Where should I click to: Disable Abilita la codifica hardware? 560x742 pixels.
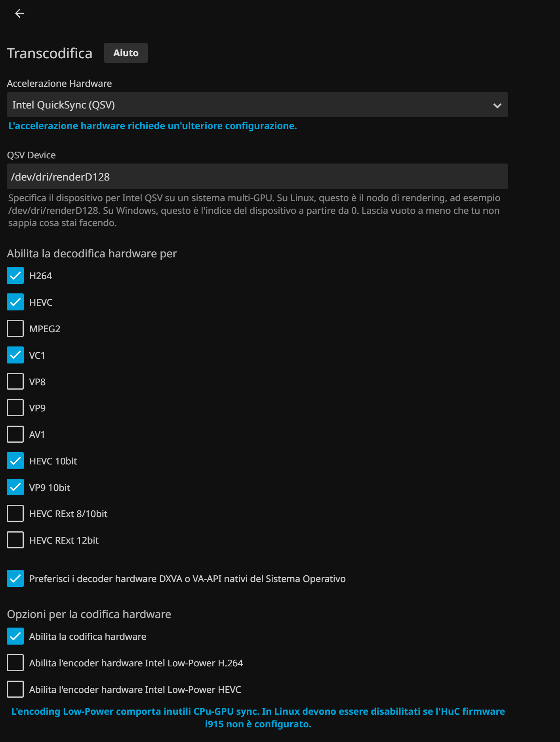(15, 636)
